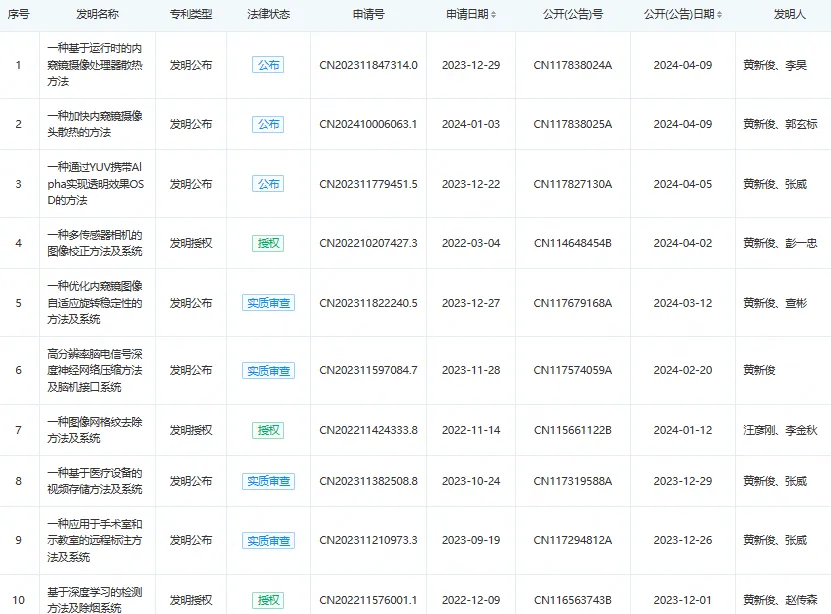Open patent 一种加快内窥镜摄像头散热的方法
This screenshot has height=614, width=831.
[x=95, y=124]
